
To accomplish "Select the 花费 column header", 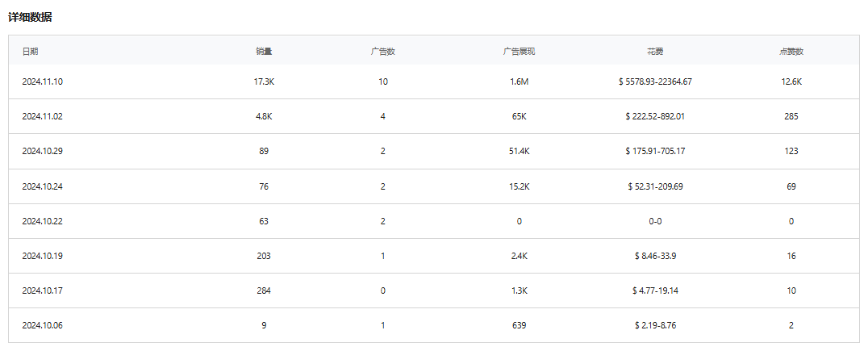I will point(655,52).
